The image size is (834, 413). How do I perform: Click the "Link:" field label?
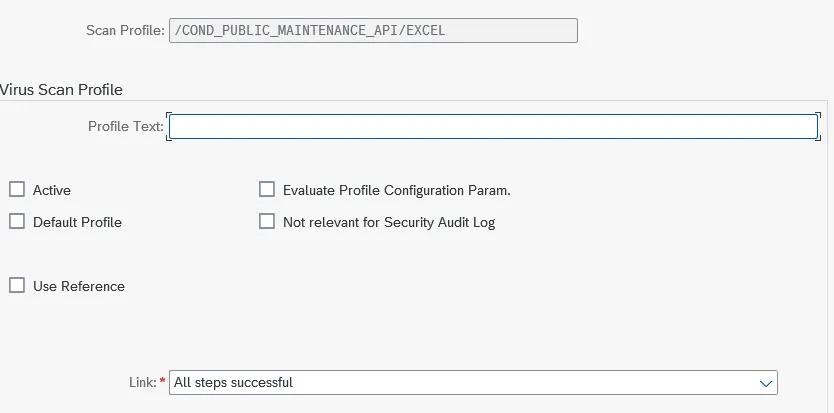click(x=142, y=382)
